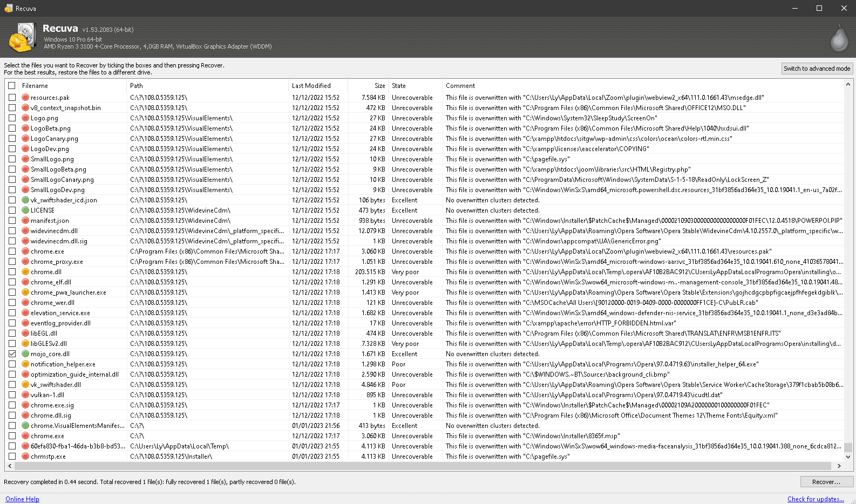Click the red status icon for eventlog_provider.dll

(x=25, y=323)
